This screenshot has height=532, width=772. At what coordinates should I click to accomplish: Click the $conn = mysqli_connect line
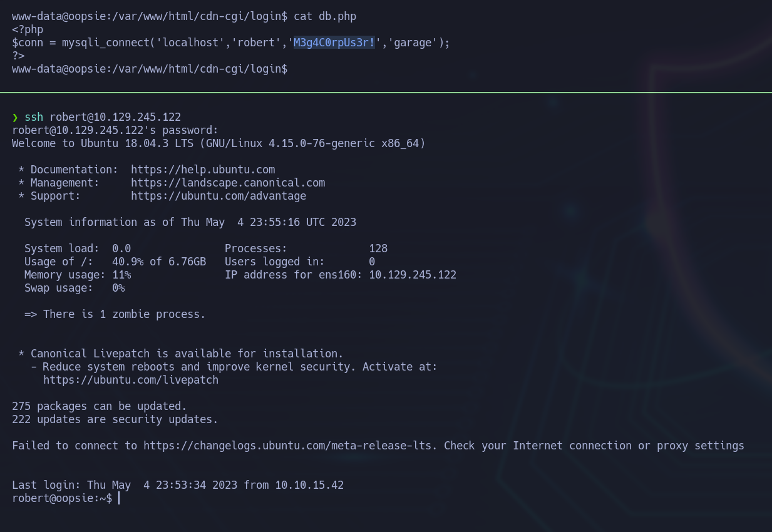tap(231, 43)
